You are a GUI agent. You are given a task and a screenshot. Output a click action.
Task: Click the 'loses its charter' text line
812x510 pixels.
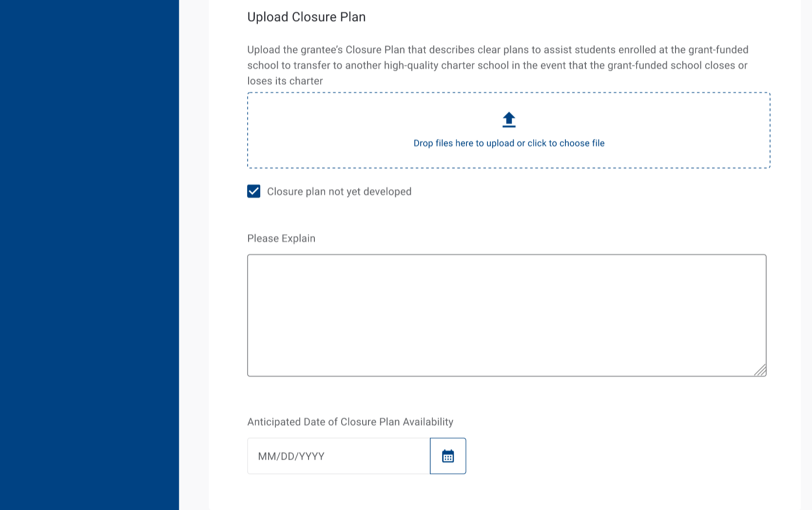click(x=285, y=81)
